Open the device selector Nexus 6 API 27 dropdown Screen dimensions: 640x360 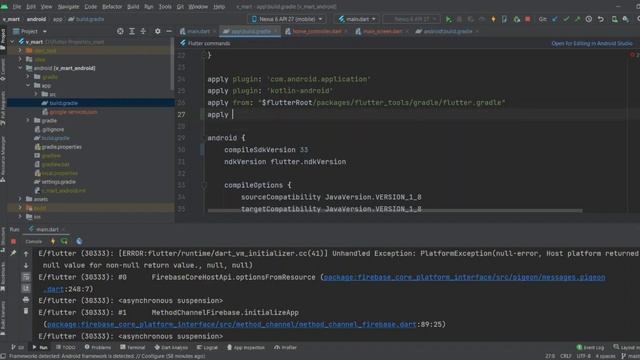tap(287, 19)
